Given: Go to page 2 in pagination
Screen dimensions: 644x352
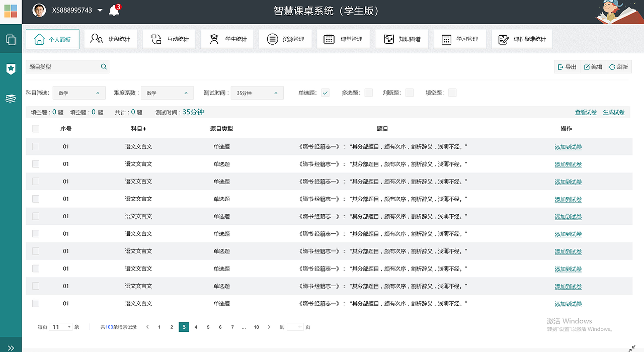Looking at the screenshot, I should click(x=172, y=327).
